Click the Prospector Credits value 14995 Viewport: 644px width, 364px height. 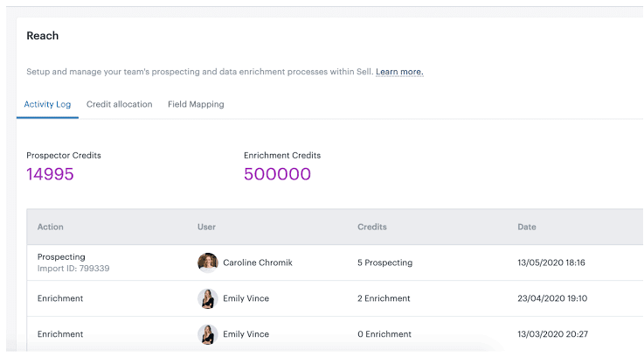point(50,174)
